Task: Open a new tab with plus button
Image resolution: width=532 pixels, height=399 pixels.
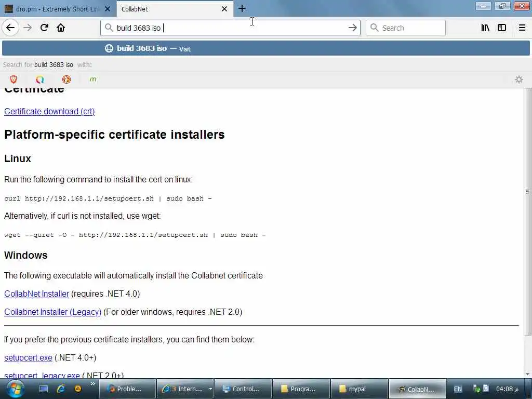Action: 242,8
